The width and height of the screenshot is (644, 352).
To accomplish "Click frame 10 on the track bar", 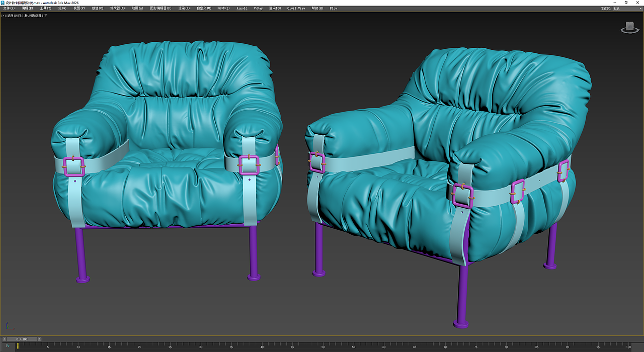I will [78, 346].
